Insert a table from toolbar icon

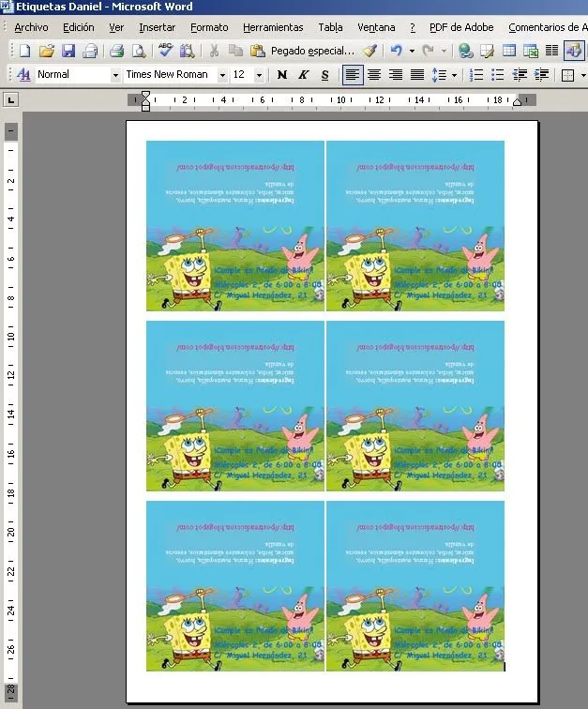(x=509, y=51)
